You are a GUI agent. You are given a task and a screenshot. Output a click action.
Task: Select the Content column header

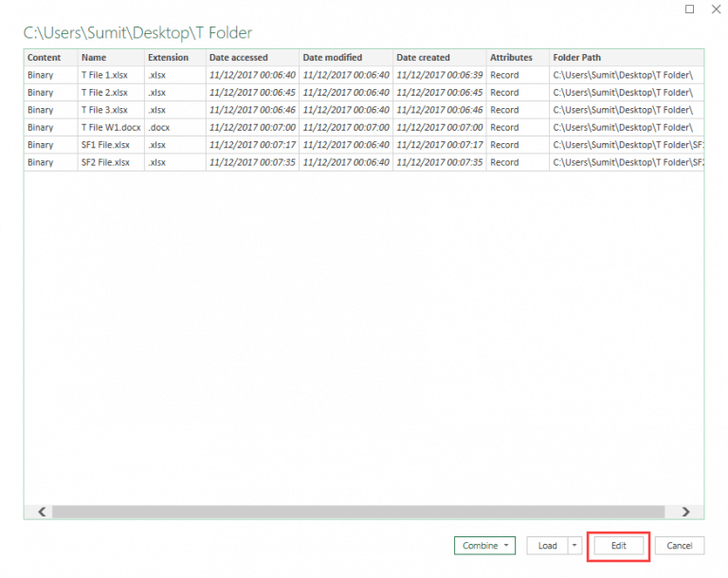point(50,58)
